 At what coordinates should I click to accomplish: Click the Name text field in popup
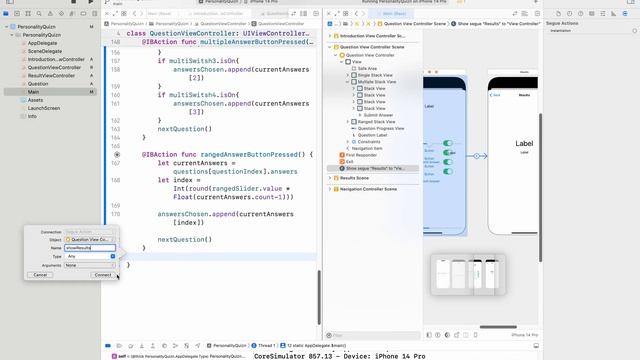pyautogui.click(x=90, y=248)
